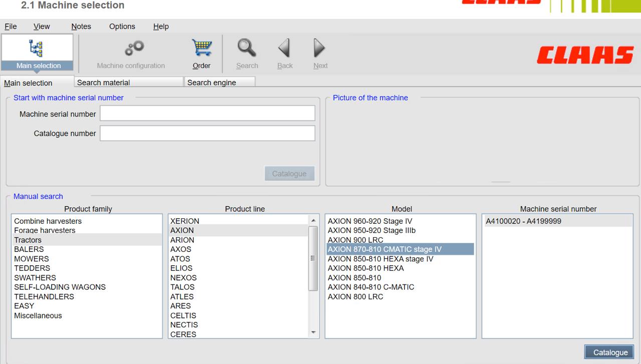
Task: Open the Main selection toolbar icon
Action: pos(38,53)
